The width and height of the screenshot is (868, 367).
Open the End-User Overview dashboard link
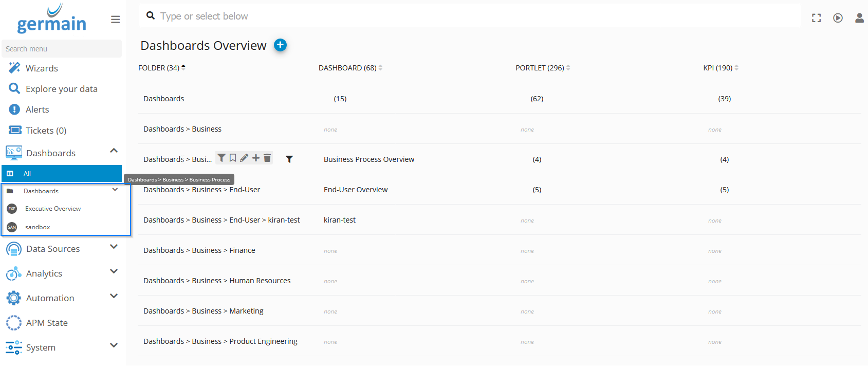(356, 190)
